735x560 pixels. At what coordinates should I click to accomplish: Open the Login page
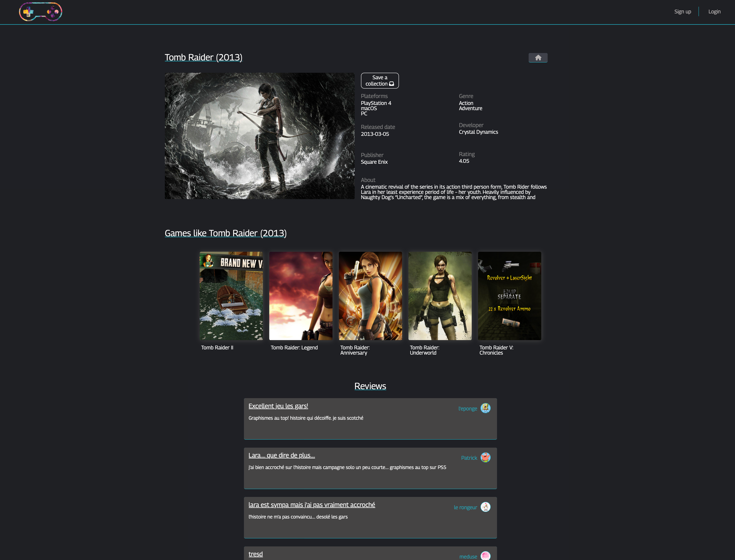pos(714,11)
